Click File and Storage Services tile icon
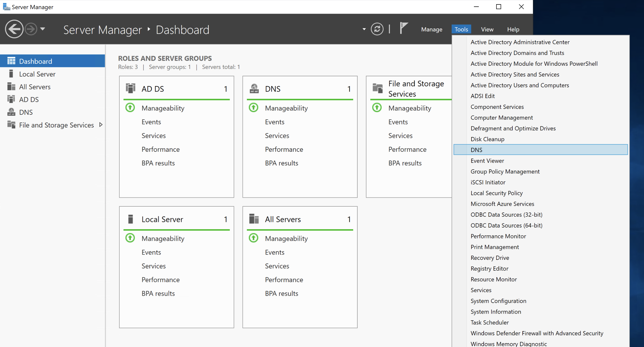 (x=377, y=88)
